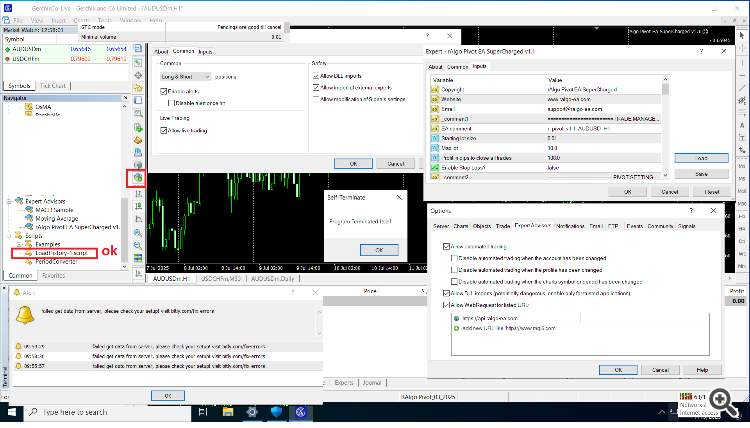Select the trendline drawing tool
This screenshot has height=428, width=750.
click(742, 88)
